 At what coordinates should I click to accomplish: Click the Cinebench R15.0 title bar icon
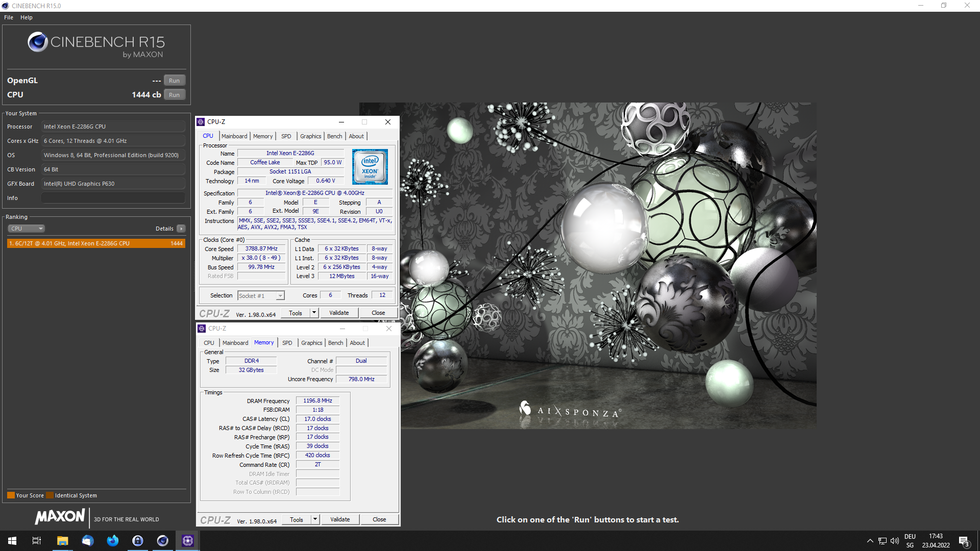click(x=5, y=6)
